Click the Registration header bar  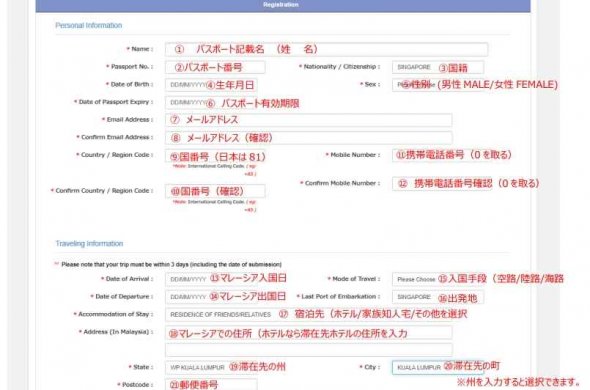(x=283, y=5)
